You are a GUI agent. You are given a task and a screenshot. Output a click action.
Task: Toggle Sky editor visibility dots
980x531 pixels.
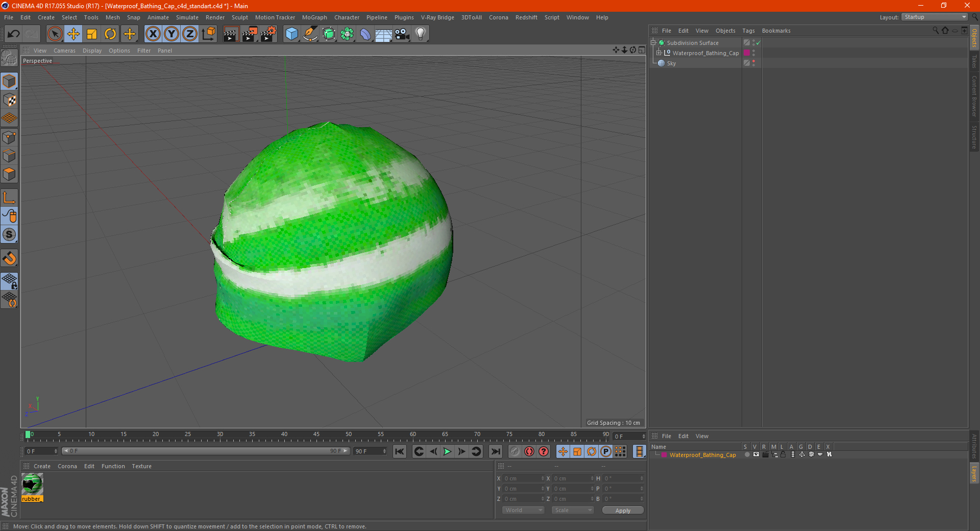[754, 63]
